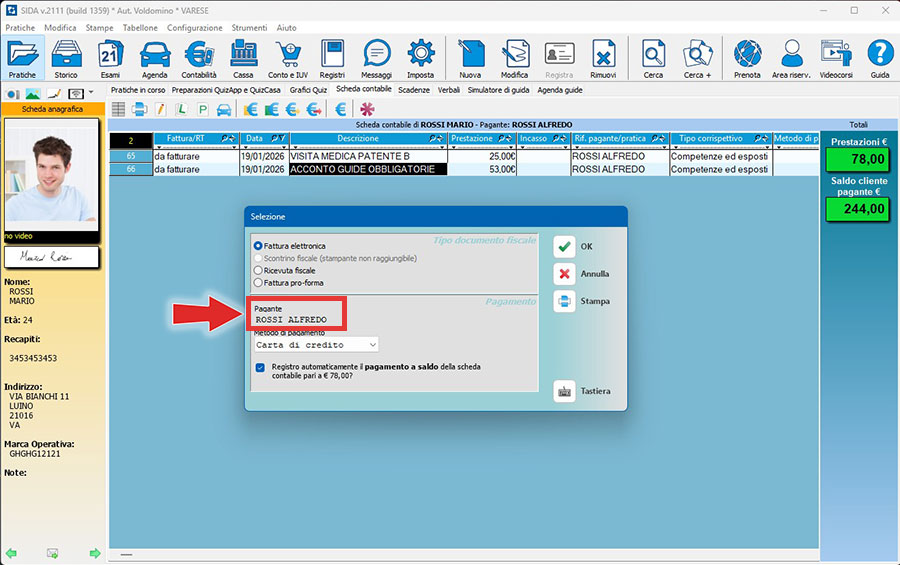Expand the Metodo di pagamento dropdown
The height and width of the screenshot is (565, 900).
coord(372,344)
